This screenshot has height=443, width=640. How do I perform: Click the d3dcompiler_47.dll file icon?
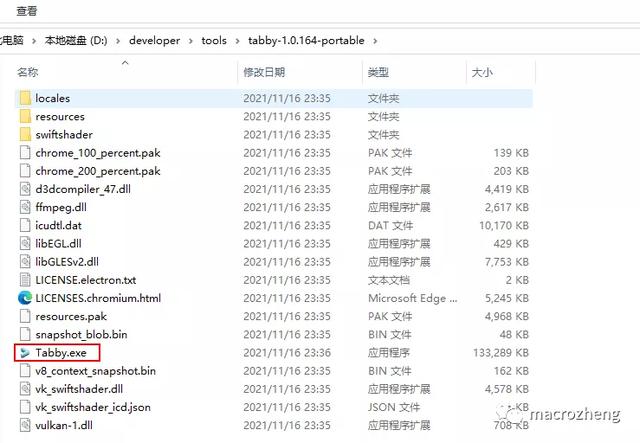click(x=25, y=189)
